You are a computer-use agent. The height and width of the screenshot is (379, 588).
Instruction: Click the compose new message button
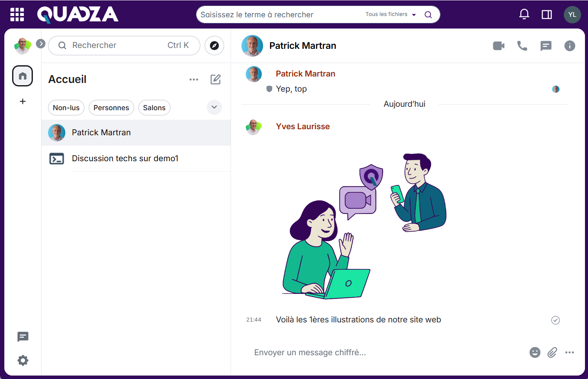point(215,80)
